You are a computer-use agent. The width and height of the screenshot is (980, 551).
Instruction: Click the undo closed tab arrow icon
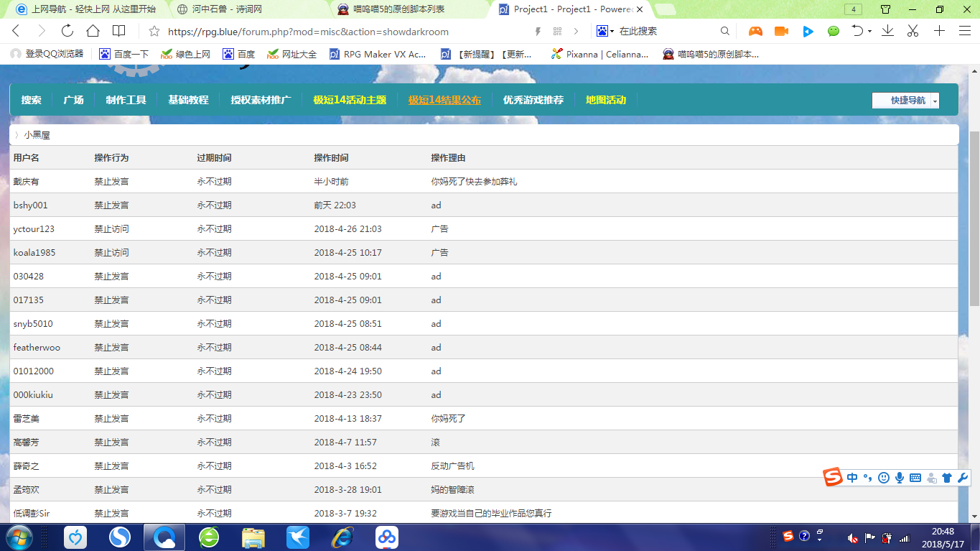(x=857, y=31)
